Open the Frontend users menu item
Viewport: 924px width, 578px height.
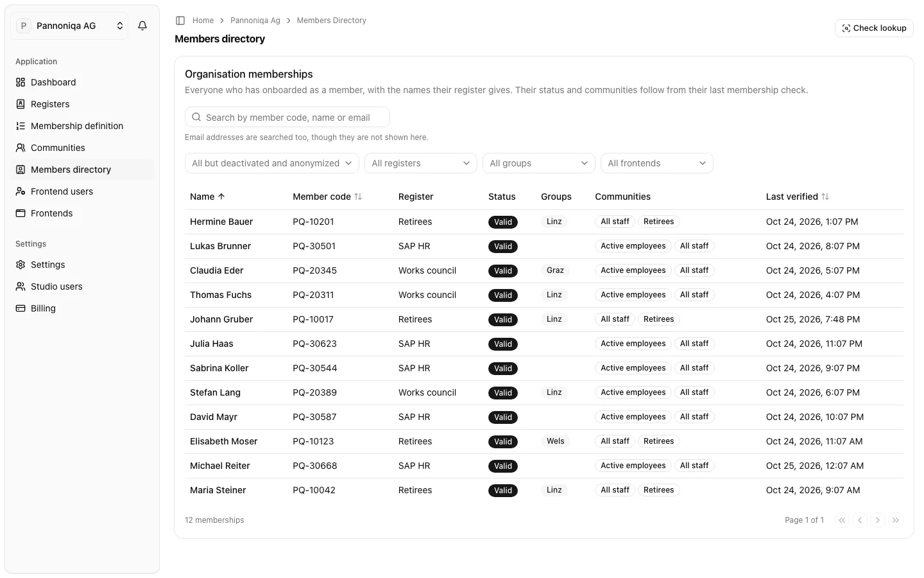click(82, 191)
